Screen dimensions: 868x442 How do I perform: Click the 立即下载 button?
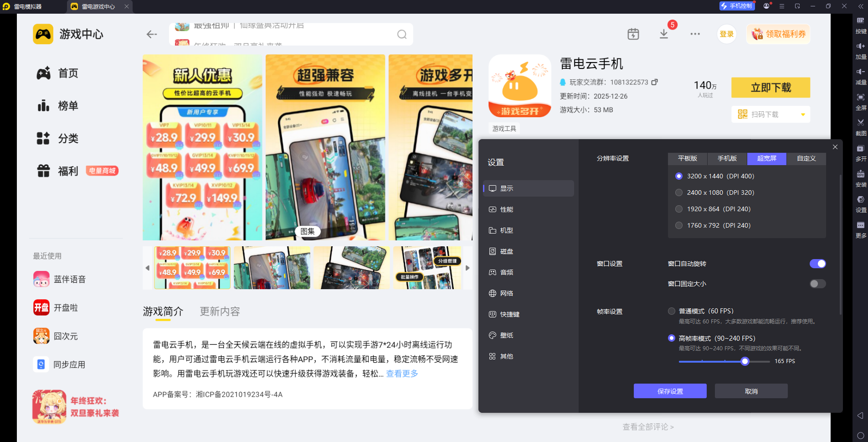(x=771, y=88)
